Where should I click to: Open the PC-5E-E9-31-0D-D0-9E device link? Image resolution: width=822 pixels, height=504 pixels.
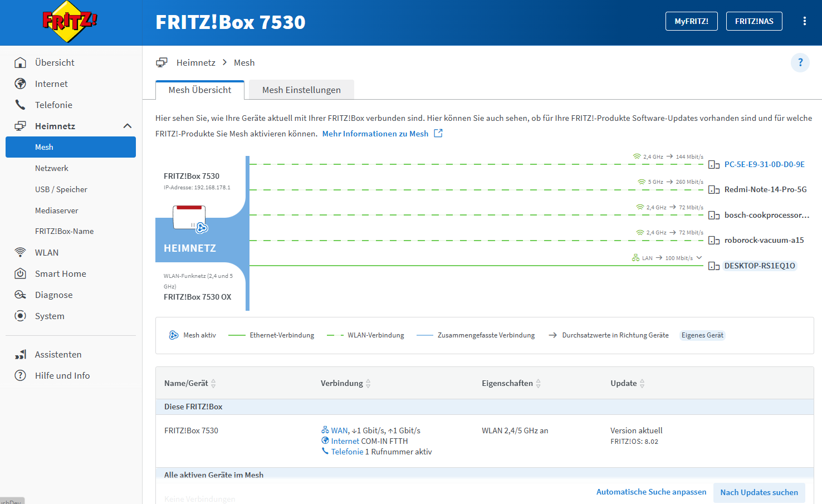click(x=765, y=164)
